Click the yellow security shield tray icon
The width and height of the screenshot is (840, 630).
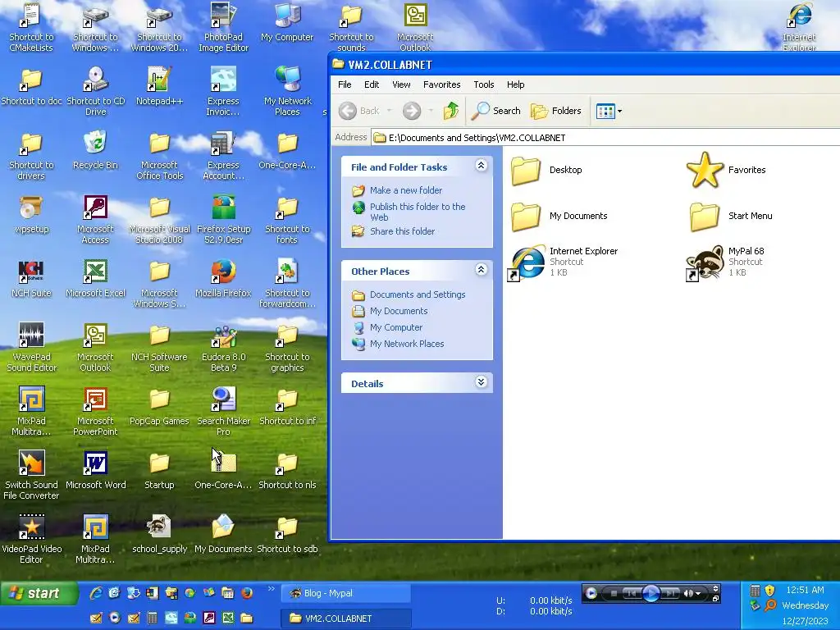[x=769, y=591]
